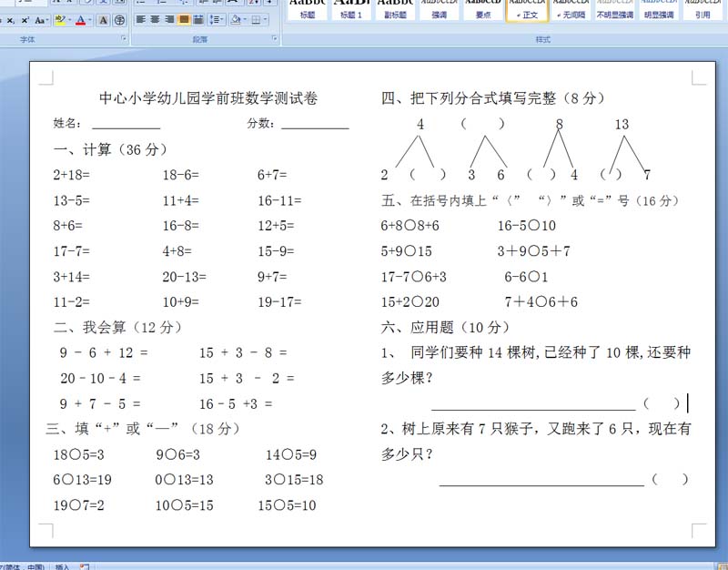Apply superscript formatting
Viewport: 728px width, 570px height.
coord(25,20)
